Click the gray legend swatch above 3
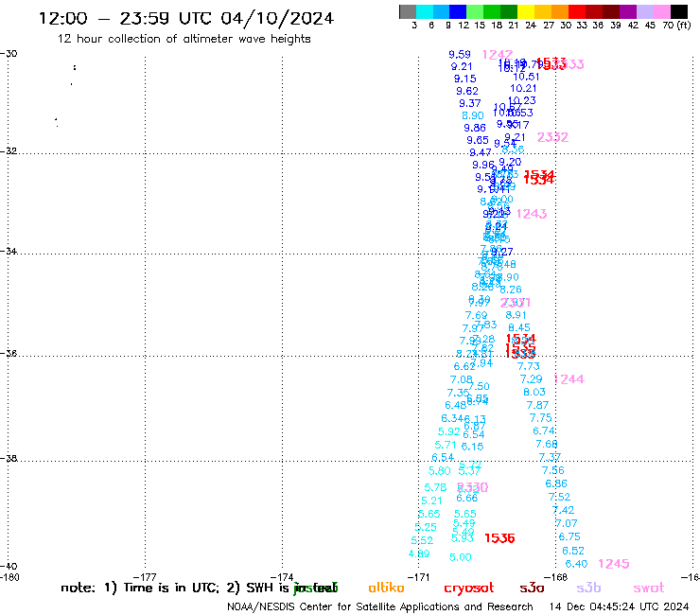Image resolution: width=700 pixels, height=615 pixels. [408, 11]
